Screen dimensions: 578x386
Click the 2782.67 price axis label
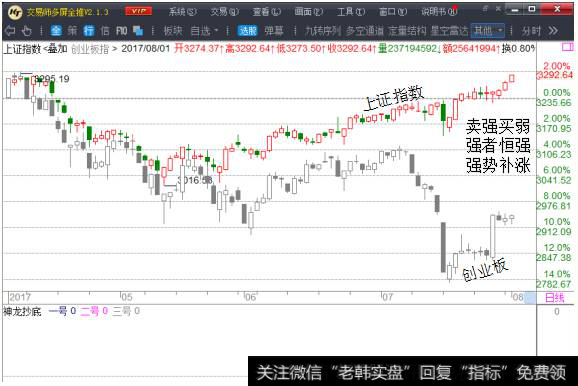coord(554,284)
